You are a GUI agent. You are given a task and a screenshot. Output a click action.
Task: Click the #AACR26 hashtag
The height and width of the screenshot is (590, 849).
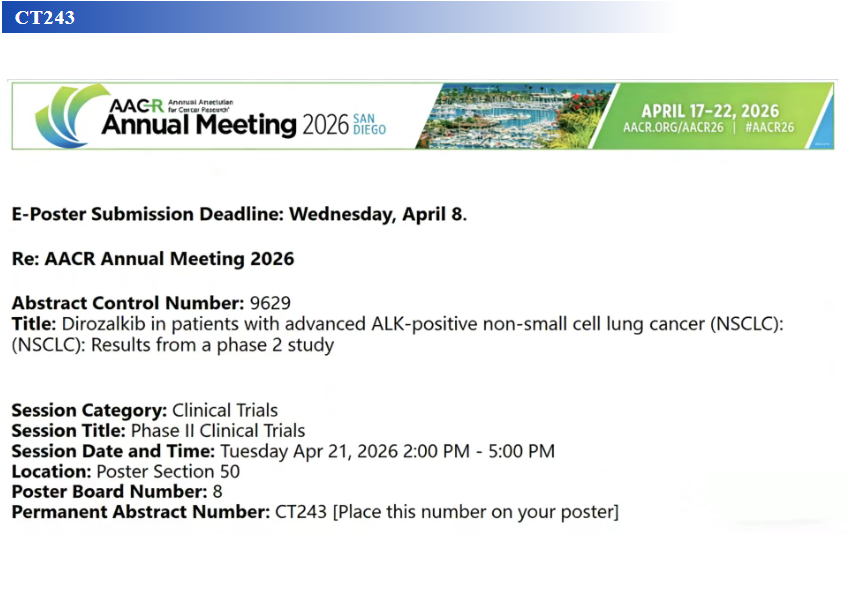(769, 128)
